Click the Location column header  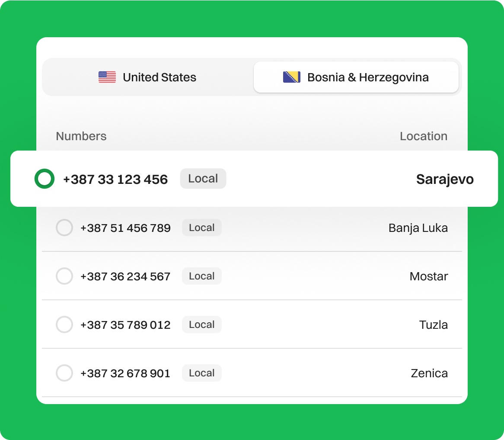coord(423,136)
